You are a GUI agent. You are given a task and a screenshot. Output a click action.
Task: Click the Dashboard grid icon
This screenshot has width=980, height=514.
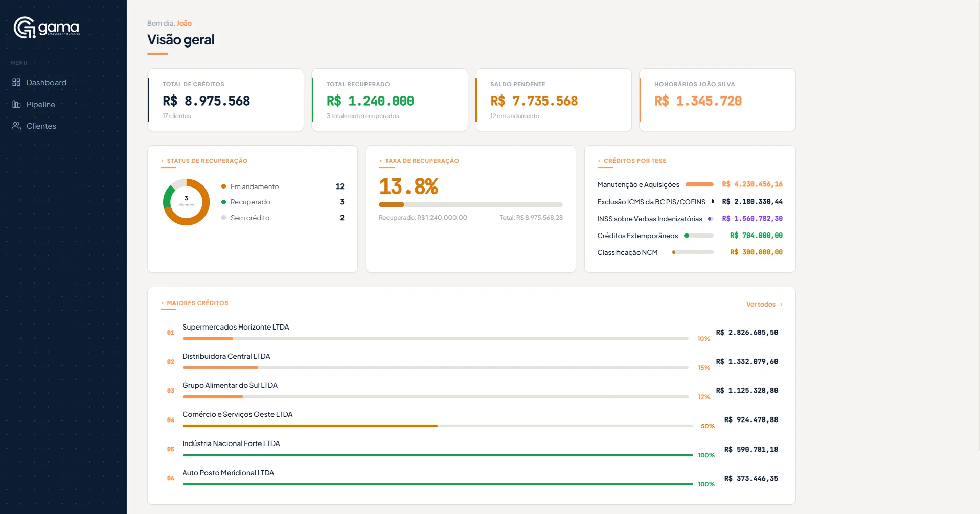(x=16, y=82)
